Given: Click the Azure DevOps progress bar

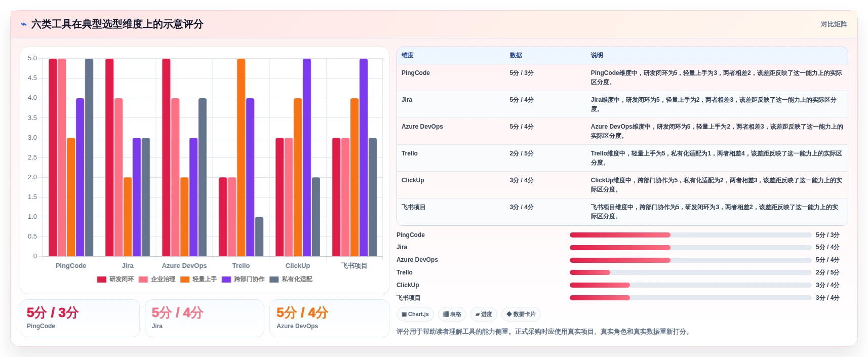Looking at the screenshot, I should point(691,260).
